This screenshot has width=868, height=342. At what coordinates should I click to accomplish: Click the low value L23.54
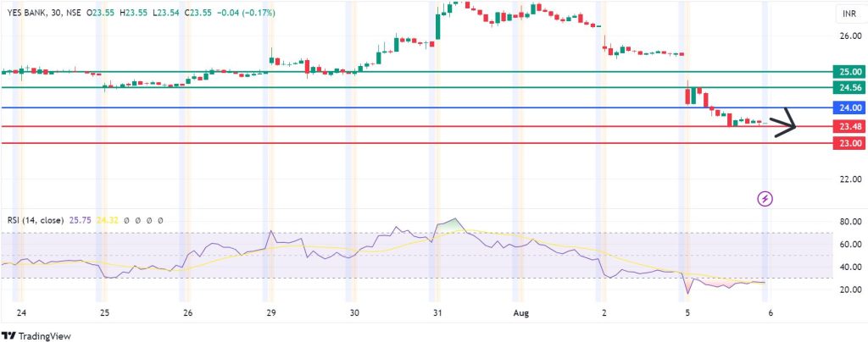pos(167,13)
